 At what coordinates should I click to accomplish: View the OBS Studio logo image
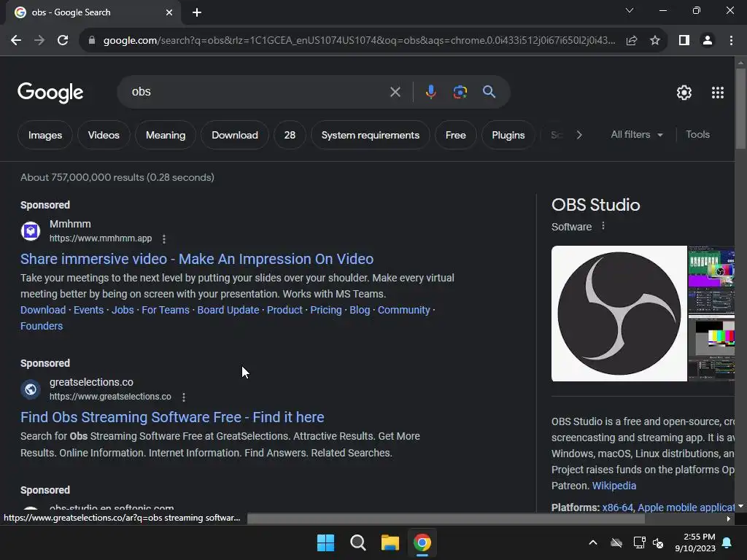click(x=619, y=314)
